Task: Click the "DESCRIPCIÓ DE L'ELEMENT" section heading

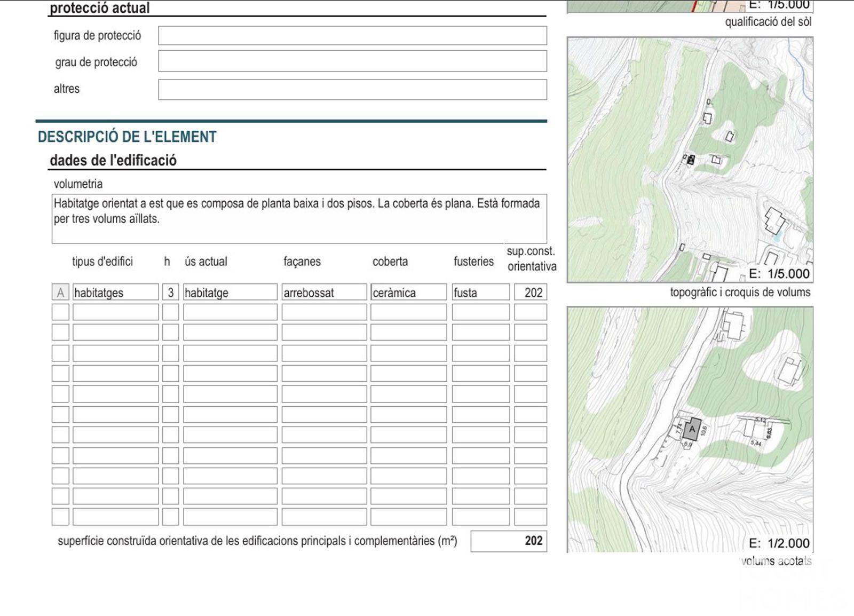Action: click(x=127, y=137)
